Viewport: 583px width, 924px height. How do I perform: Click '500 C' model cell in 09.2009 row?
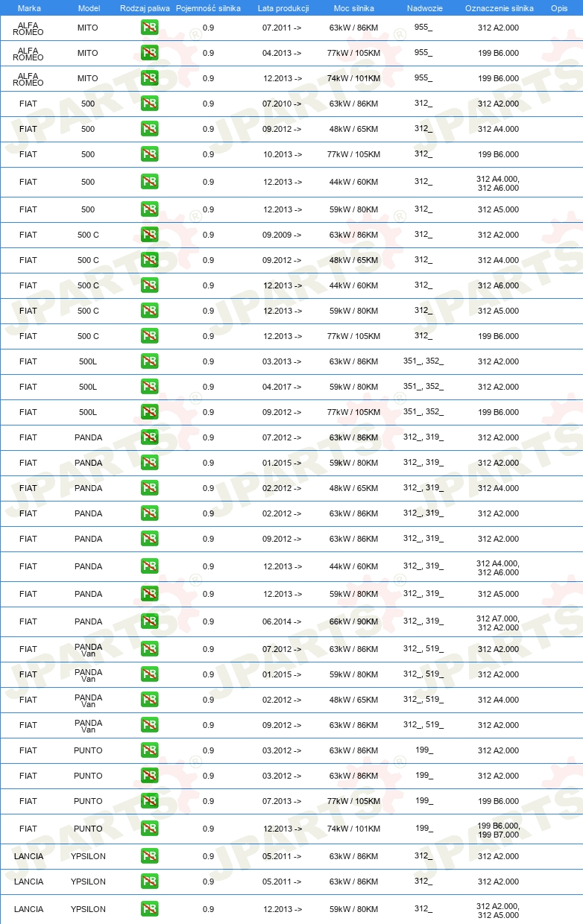tap(88, 235)
